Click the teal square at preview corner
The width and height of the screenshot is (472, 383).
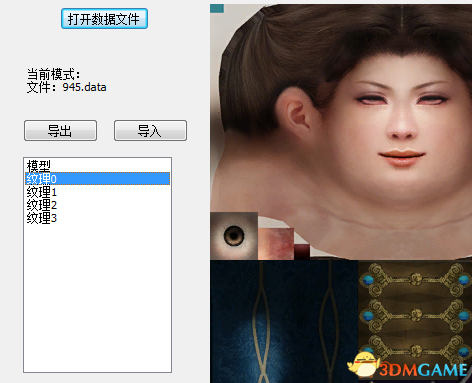(x=217, y=9)
